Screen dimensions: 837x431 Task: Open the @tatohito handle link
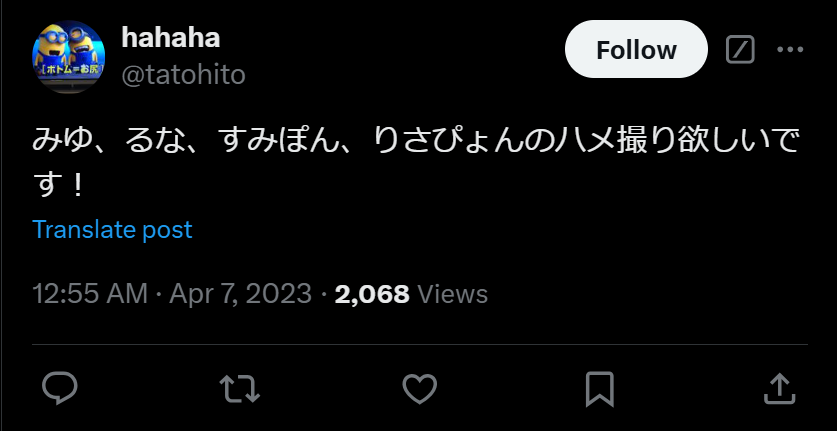183,75
